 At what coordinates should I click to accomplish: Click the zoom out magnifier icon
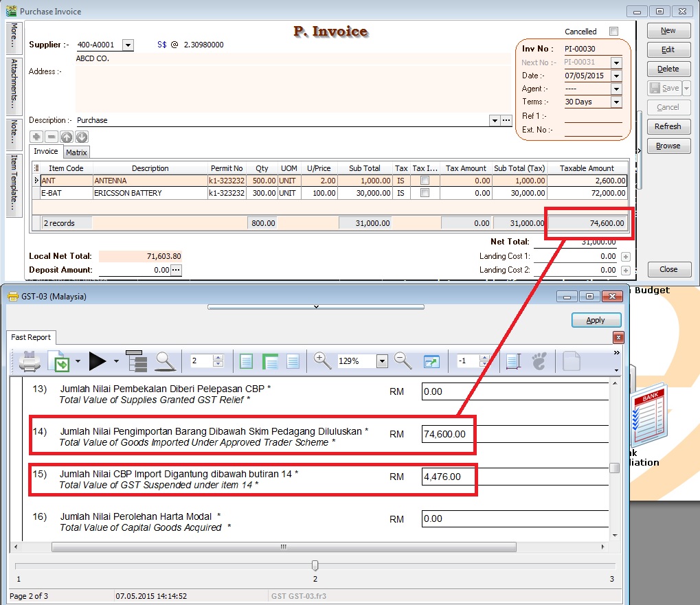click(403, 360)
